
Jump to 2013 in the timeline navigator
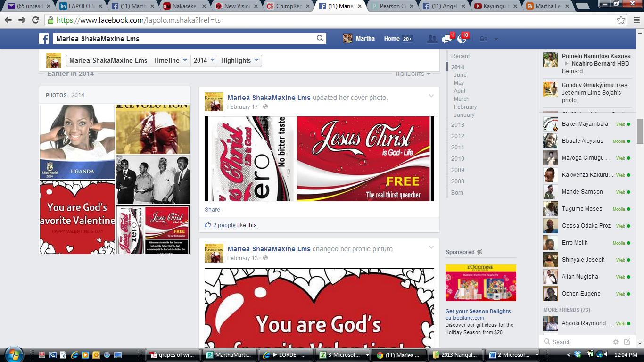[x=458, y=125]
